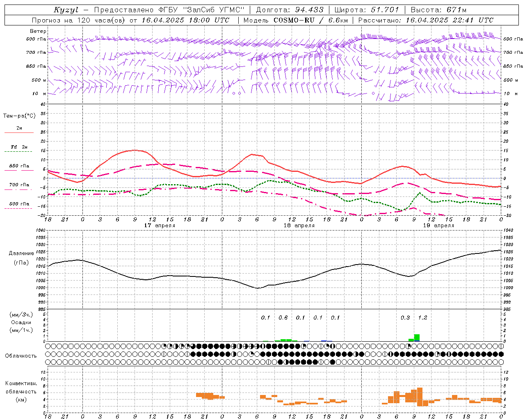525x420 pixels.
Task: Click the "700 гПа" wind level label on right
Action: coord(513,52)
